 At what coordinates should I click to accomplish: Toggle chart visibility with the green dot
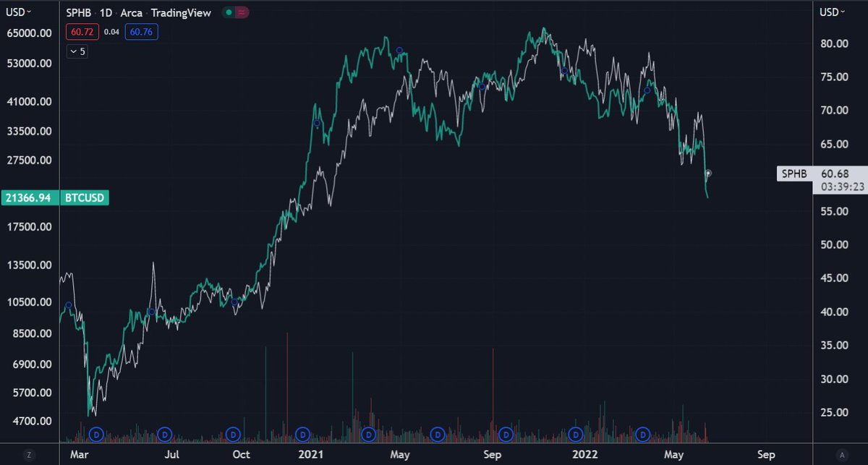click(229, 12)
